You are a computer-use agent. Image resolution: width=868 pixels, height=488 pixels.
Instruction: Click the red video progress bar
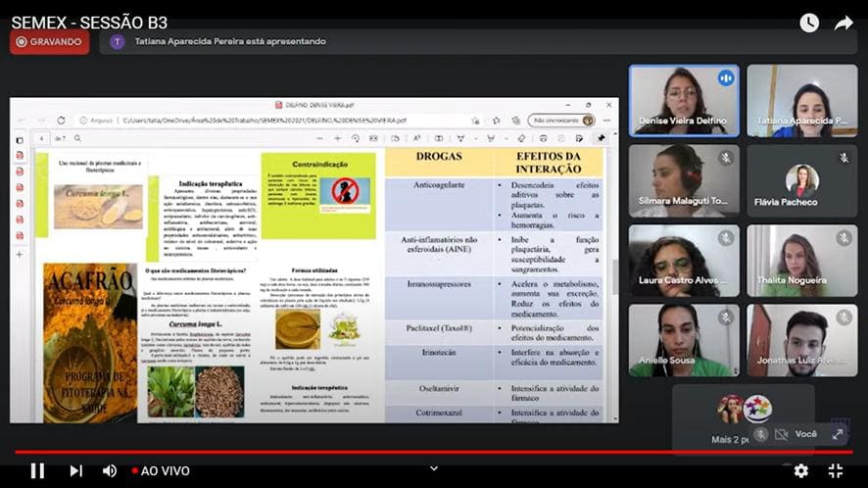[433, 453]
